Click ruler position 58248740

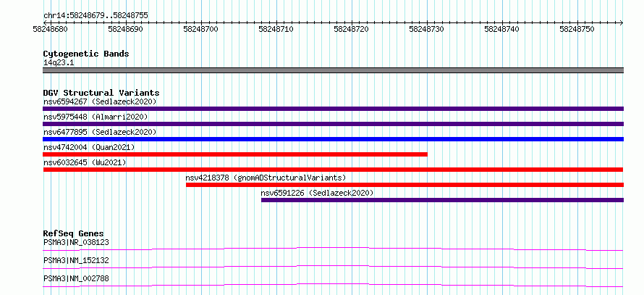[502, 29]
